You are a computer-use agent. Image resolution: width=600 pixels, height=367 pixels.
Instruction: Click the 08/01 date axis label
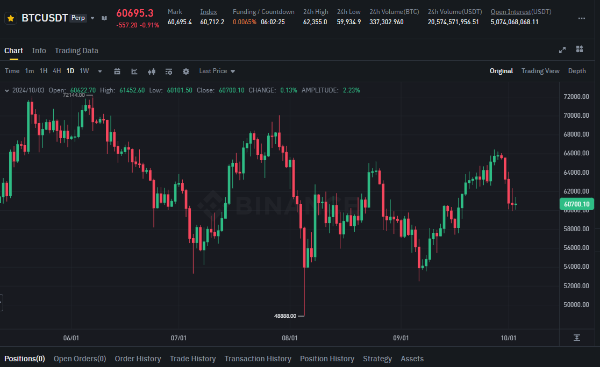[290, 338]
